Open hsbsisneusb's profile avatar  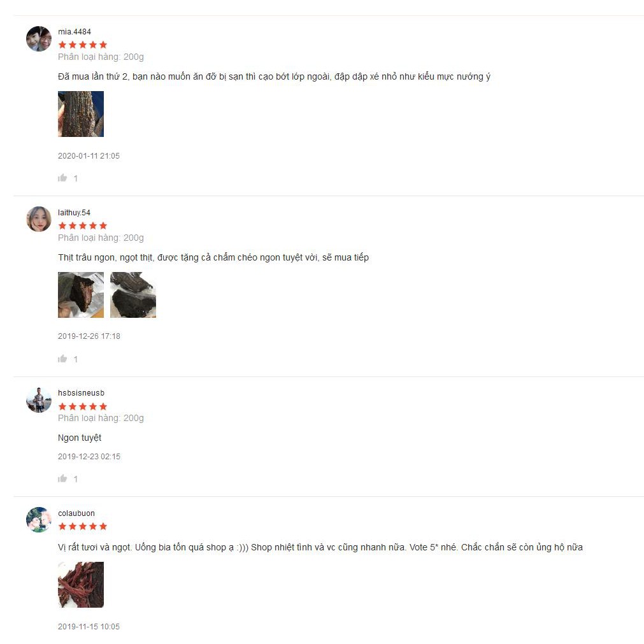[x=39, y=400]
